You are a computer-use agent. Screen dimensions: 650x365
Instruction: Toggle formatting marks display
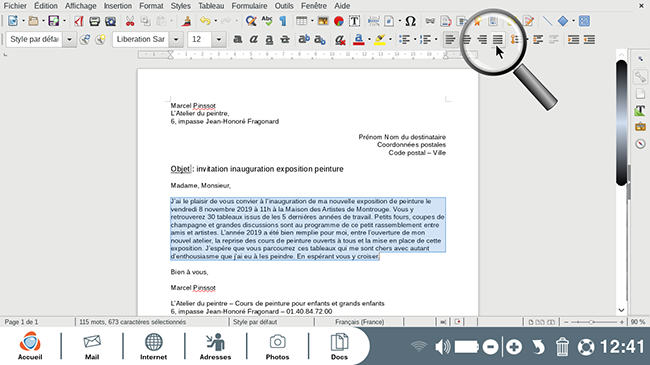(x=283, y=21)
